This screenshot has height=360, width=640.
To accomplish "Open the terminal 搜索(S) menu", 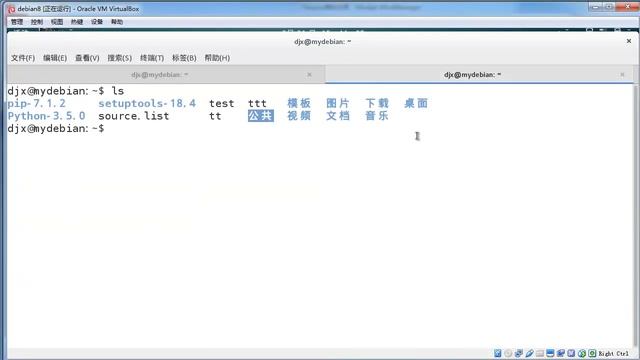I will tap(120, 58).
